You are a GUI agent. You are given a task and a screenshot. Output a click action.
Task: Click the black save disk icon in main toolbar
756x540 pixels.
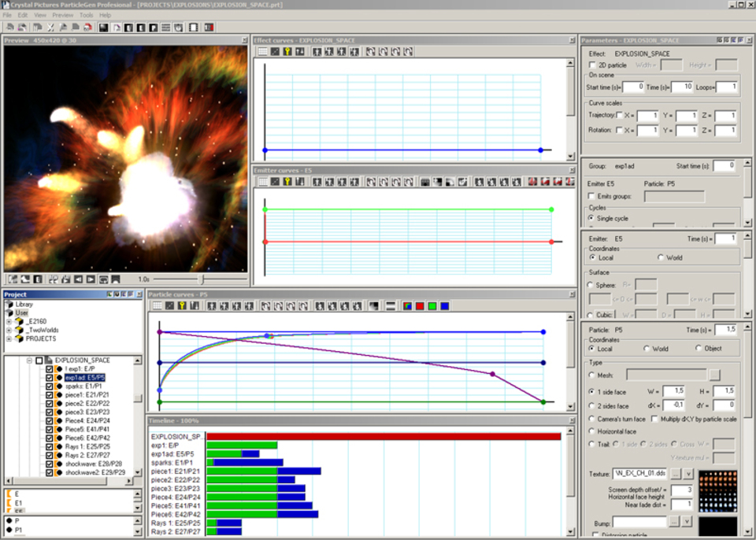coord(103,28)
